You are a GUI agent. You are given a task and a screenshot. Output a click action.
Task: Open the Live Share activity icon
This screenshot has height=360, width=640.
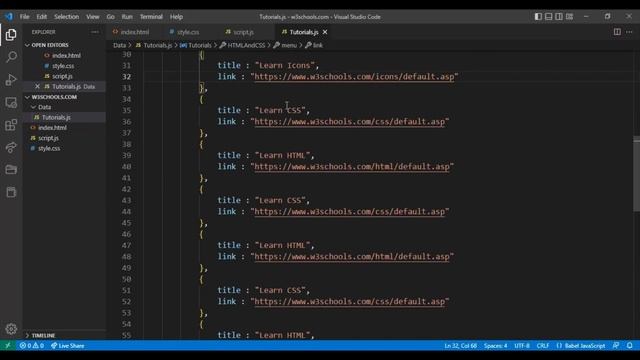pos(11,147)
